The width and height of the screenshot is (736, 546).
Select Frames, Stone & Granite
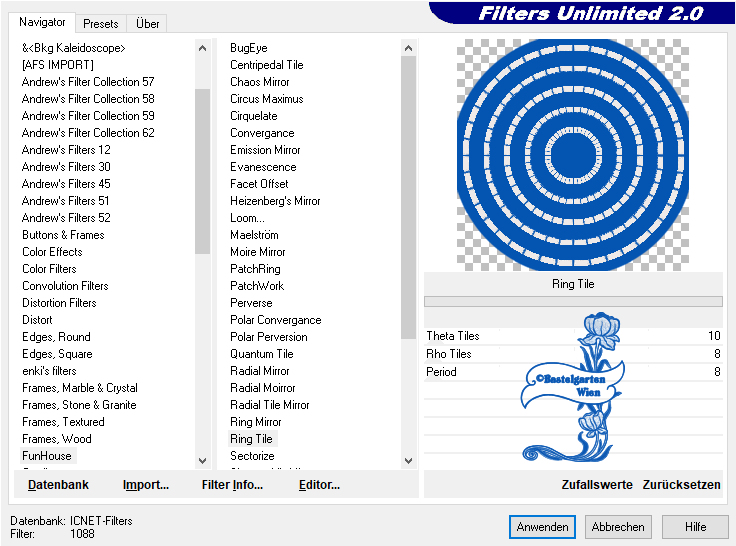79,405
